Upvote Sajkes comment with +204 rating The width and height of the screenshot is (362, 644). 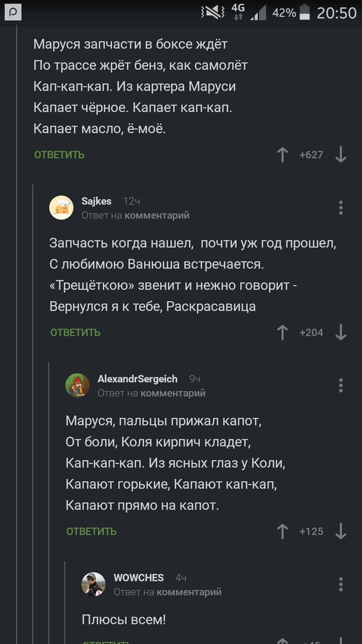(282, 333)
